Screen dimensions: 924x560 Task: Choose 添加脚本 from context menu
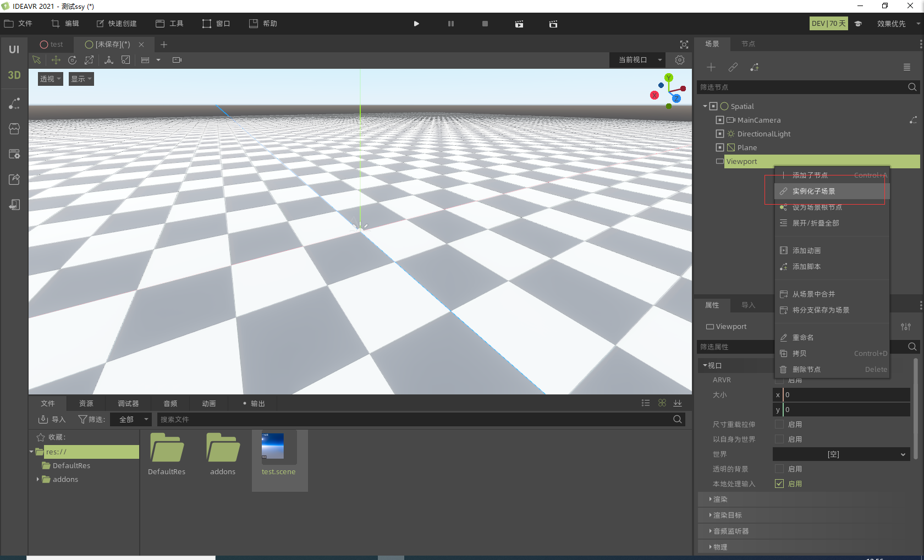tap(832, 267)
